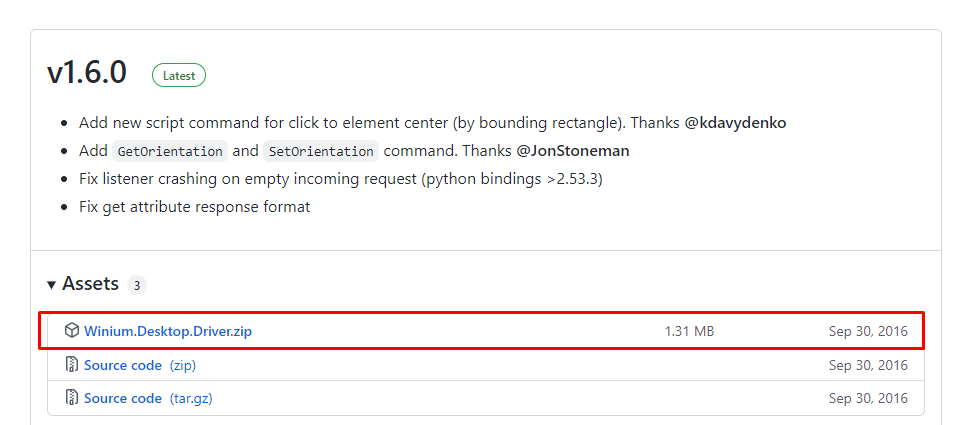The image size is (965, 425).
Task: Open the v1.6.0 release title
Action: click(x=87, y=73)
